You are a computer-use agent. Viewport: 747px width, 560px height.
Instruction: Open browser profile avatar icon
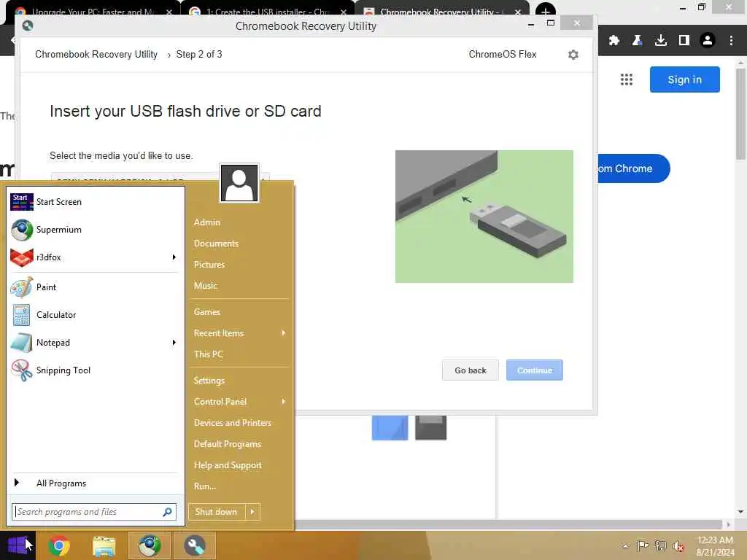pos(708,41)
